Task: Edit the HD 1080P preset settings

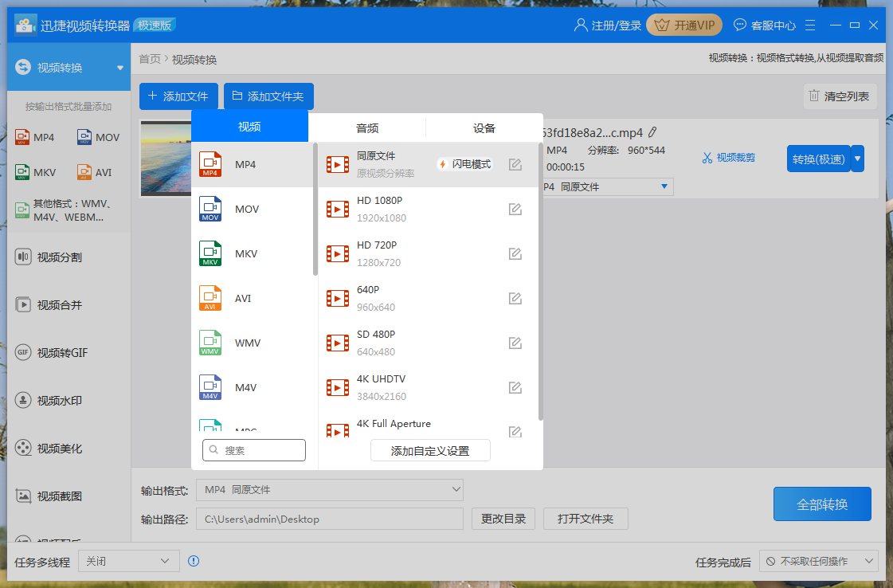Action: [x=515, y=209]
